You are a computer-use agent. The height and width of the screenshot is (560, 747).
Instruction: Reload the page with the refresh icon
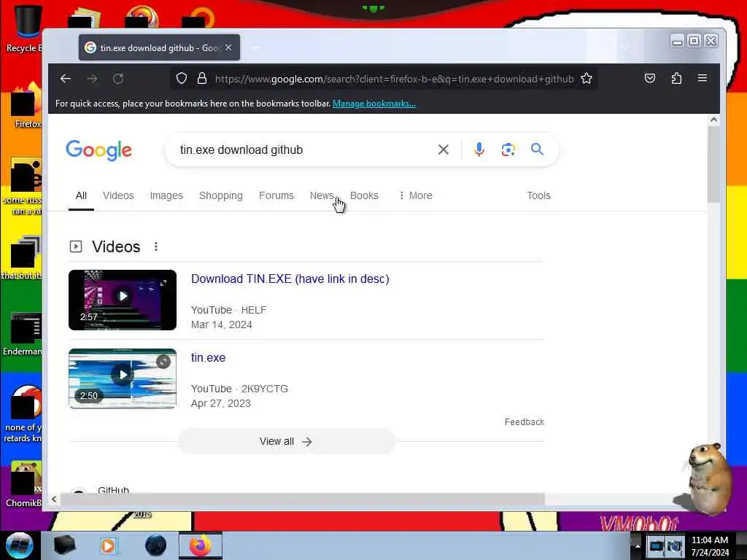pos(118,79)
